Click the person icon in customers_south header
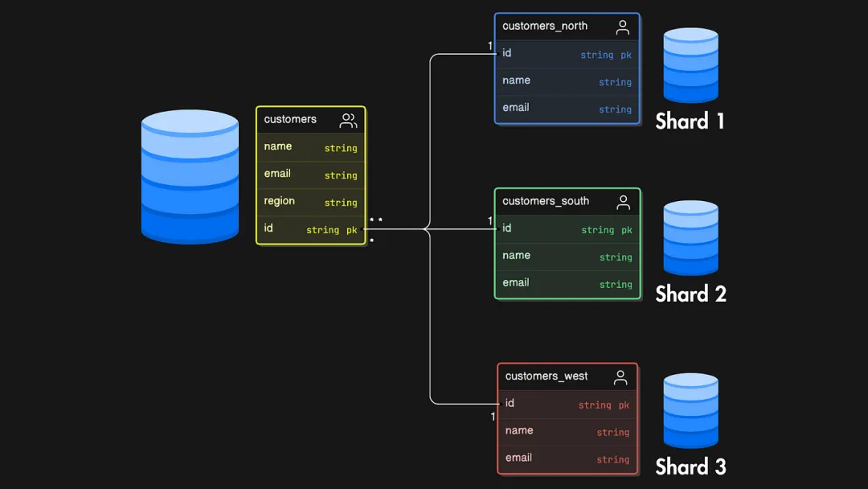 [623, 203]
